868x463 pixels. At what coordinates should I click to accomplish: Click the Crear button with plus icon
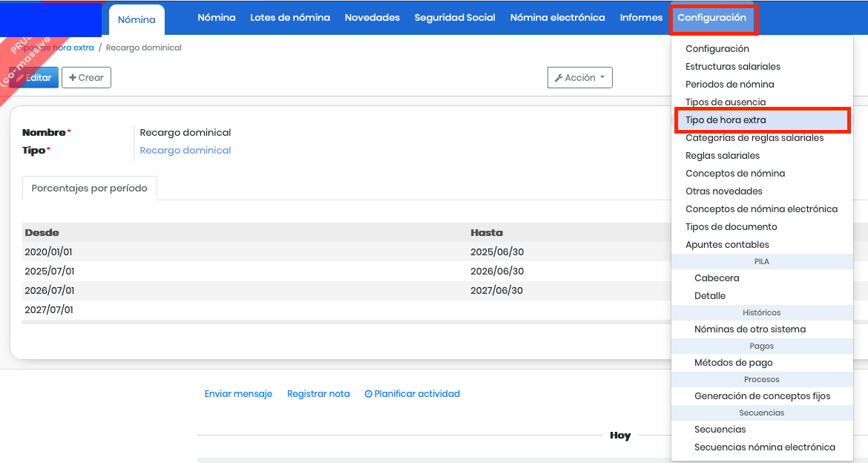click(86, 78)
